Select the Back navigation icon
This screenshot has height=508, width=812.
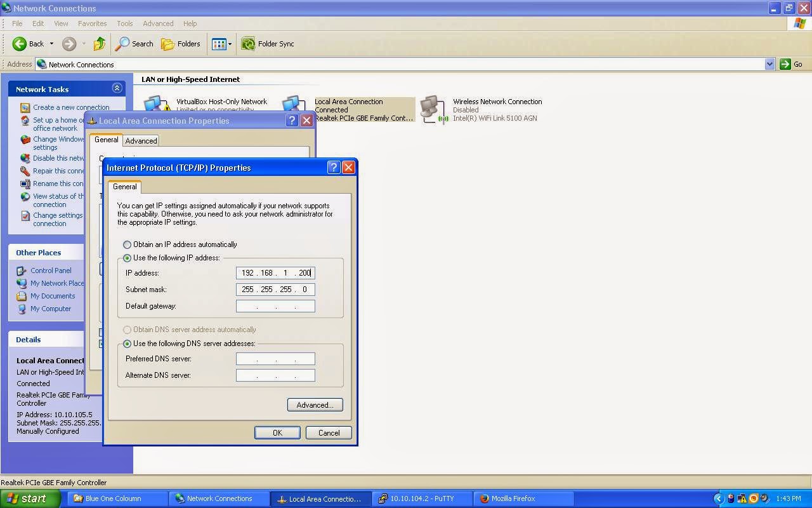point(20,44)
